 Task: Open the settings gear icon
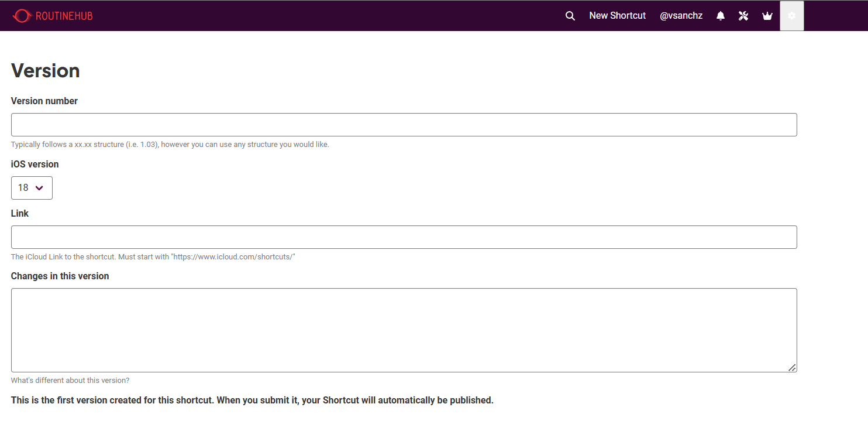792,16
